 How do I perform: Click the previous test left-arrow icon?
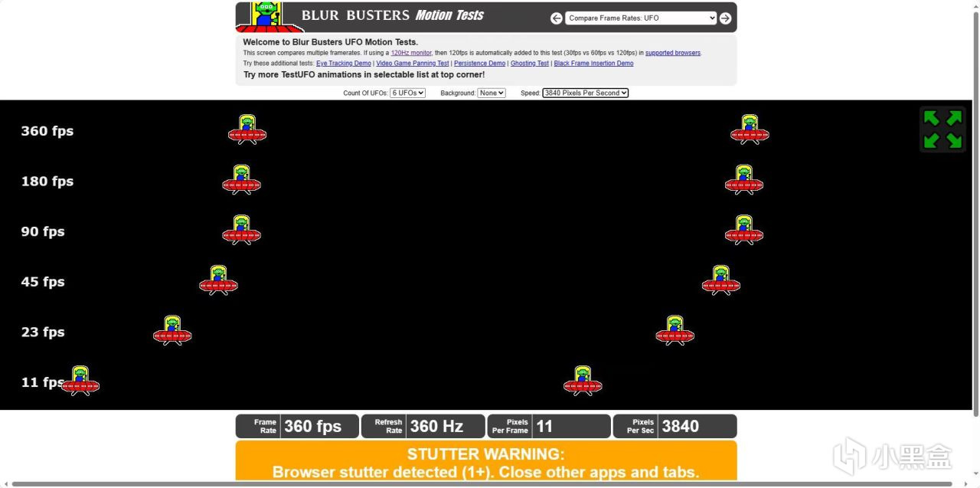[x=557, y=18]
